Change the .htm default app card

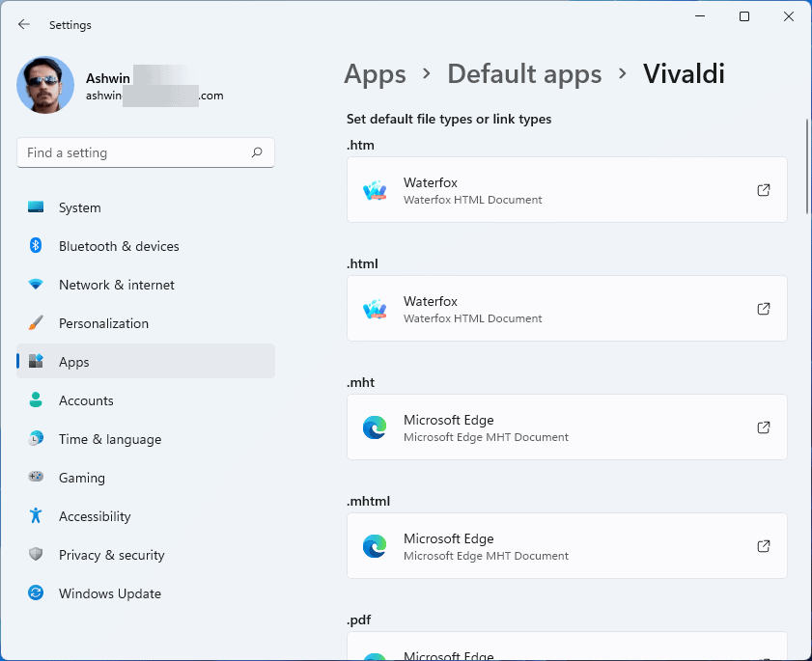[567, 190]
